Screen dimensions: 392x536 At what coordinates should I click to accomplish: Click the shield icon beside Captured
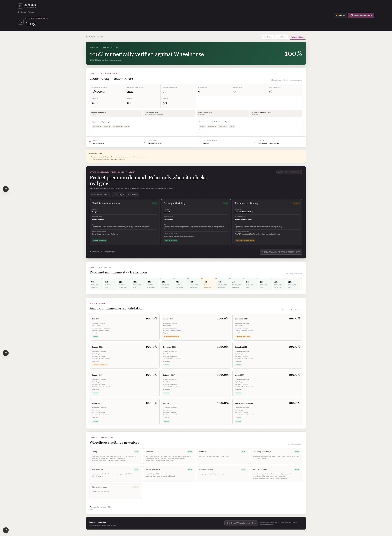(x=145, y=142)
